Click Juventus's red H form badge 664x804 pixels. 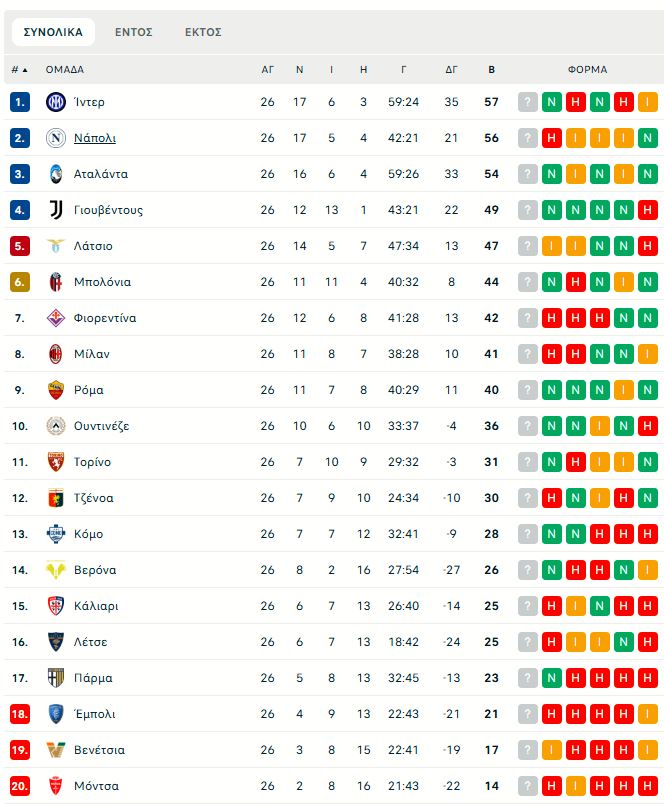coord(648,210)
